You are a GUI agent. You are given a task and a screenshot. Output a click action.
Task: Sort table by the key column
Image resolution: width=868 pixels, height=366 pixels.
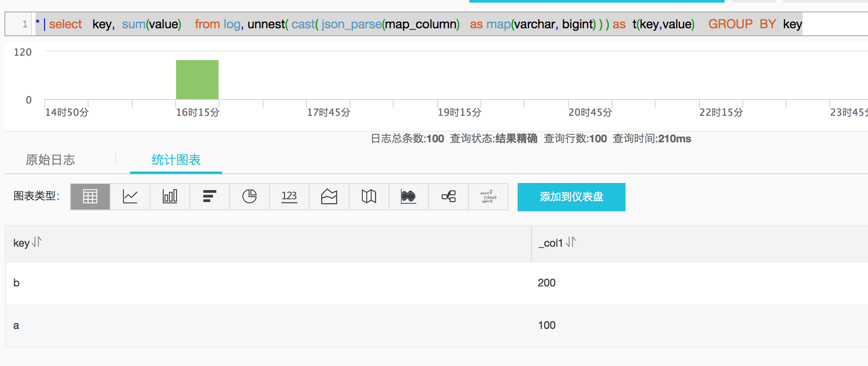[x=37, y=242]
